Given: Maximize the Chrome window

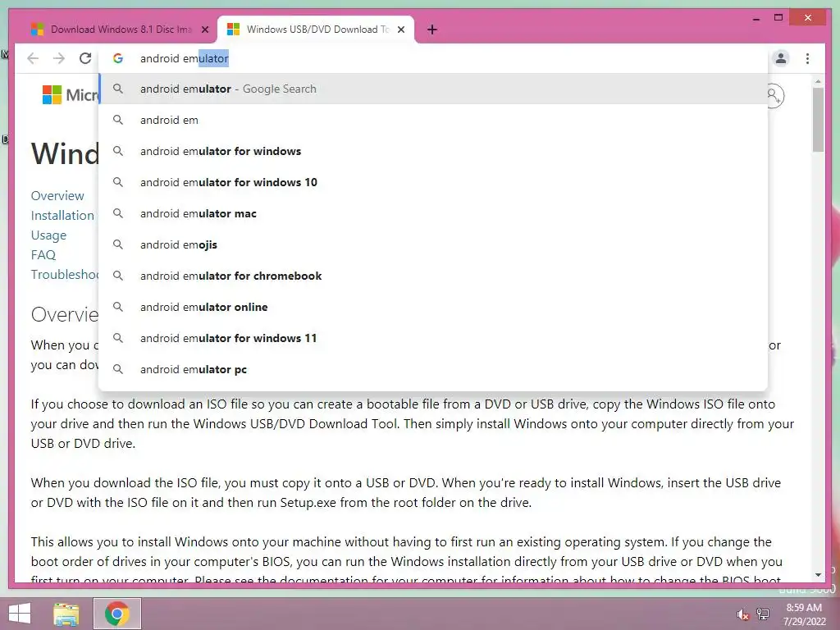Looking at the screenshot, I should 778,18.
